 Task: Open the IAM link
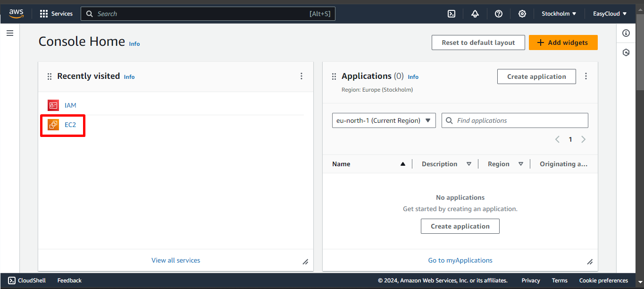[70, 105]
